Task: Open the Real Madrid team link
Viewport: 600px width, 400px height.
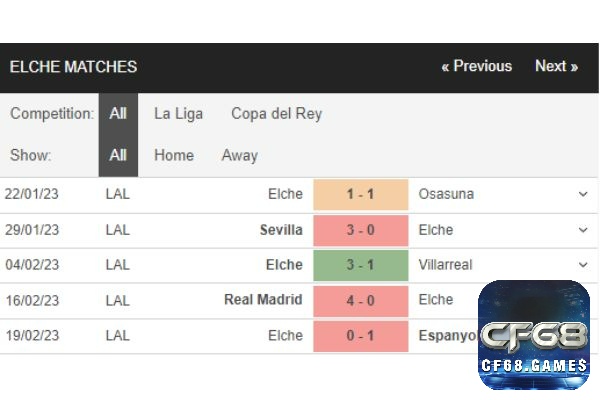Action: [x=263, y=300]
